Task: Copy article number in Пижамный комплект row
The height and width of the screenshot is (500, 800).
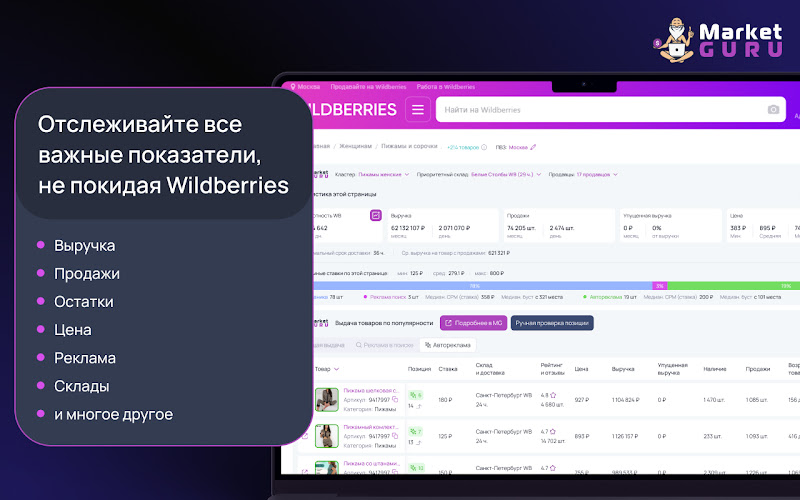Action: click(395, 436)
